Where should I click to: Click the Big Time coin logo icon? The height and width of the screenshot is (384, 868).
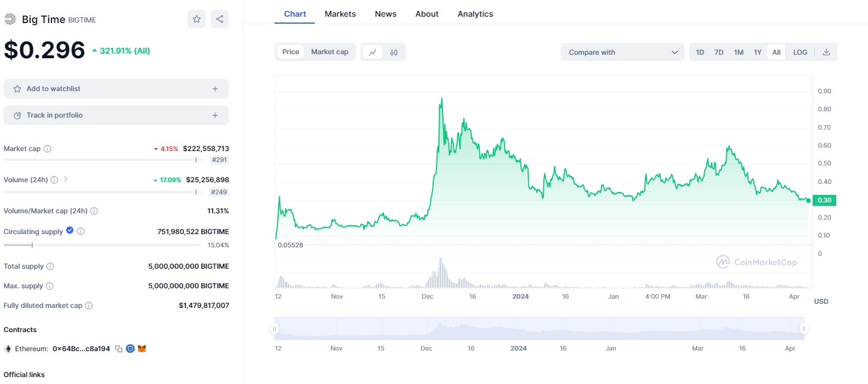10,19
